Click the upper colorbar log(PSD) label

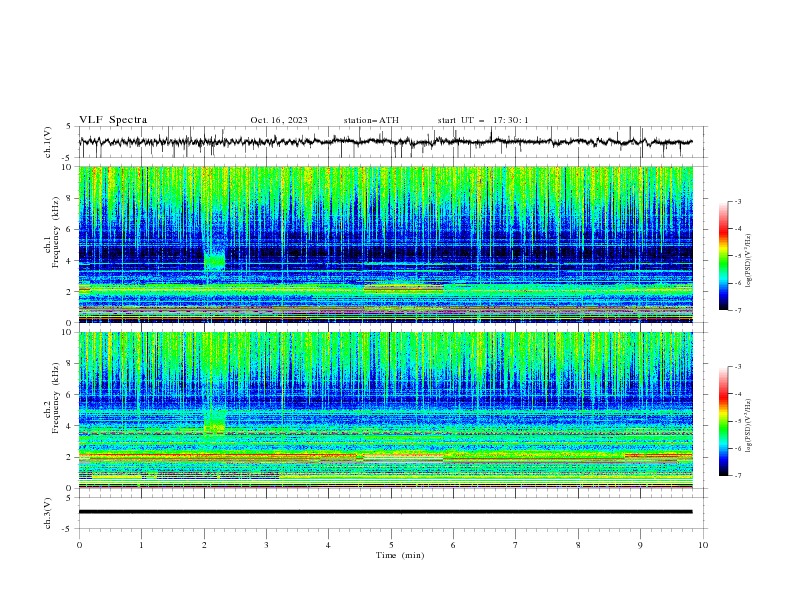[x=748, y=261]
